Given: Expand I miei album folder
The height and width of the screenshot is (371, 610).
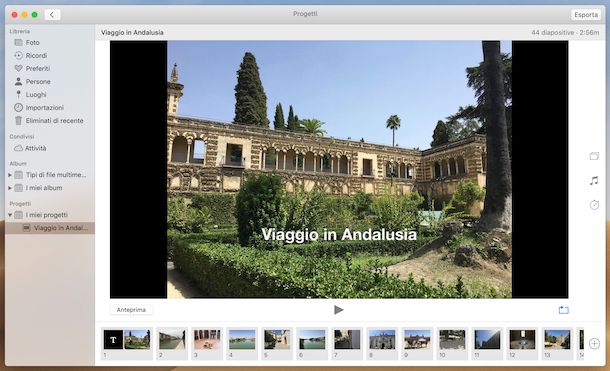Looking at the screenshot, I should [10, 188].
